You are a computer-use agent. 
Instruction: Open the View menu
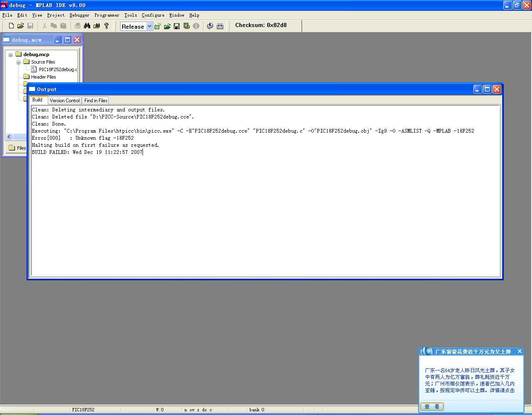pyautogui.click(x=37, y=15)
